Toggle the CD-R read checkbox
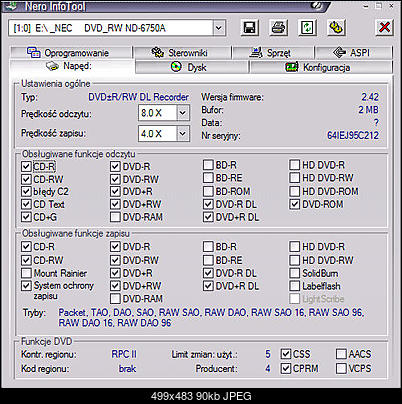 [26, 166]
